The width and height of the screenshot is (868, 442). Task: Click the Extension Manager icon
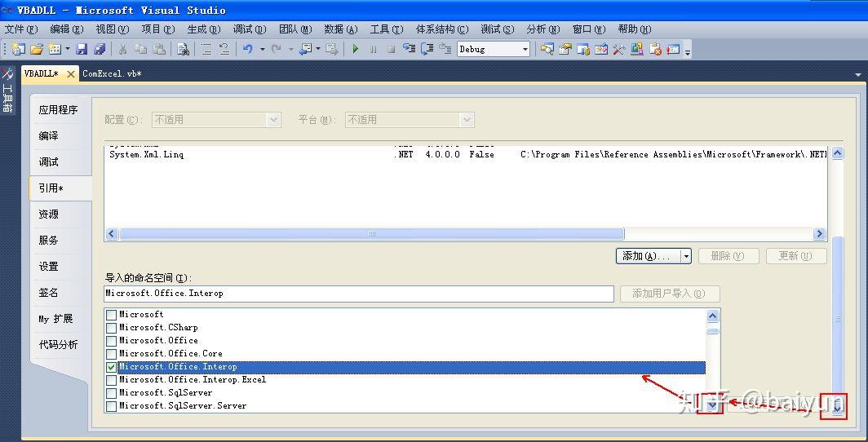click(636, 49)
